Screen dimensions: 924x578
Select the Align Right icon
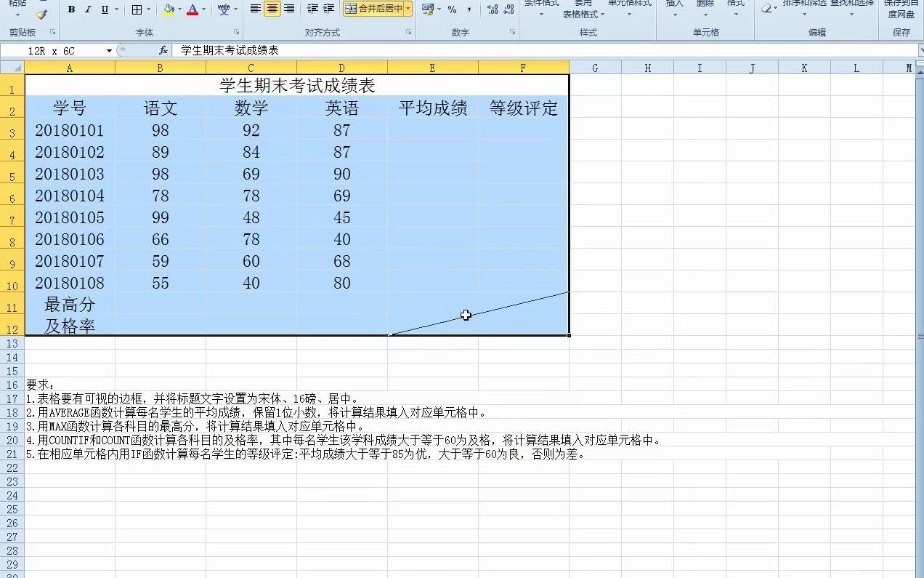288,9
